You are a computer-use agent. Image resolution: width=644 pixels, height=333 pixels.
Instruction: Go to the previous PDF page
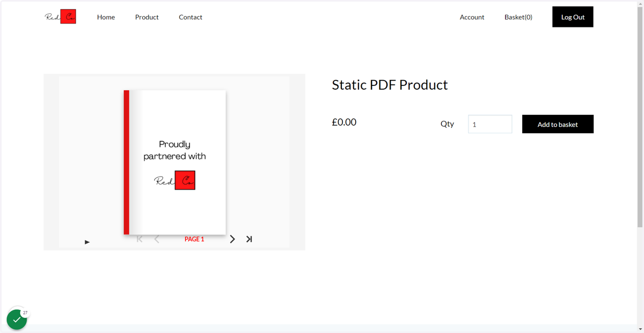point(157,239)
